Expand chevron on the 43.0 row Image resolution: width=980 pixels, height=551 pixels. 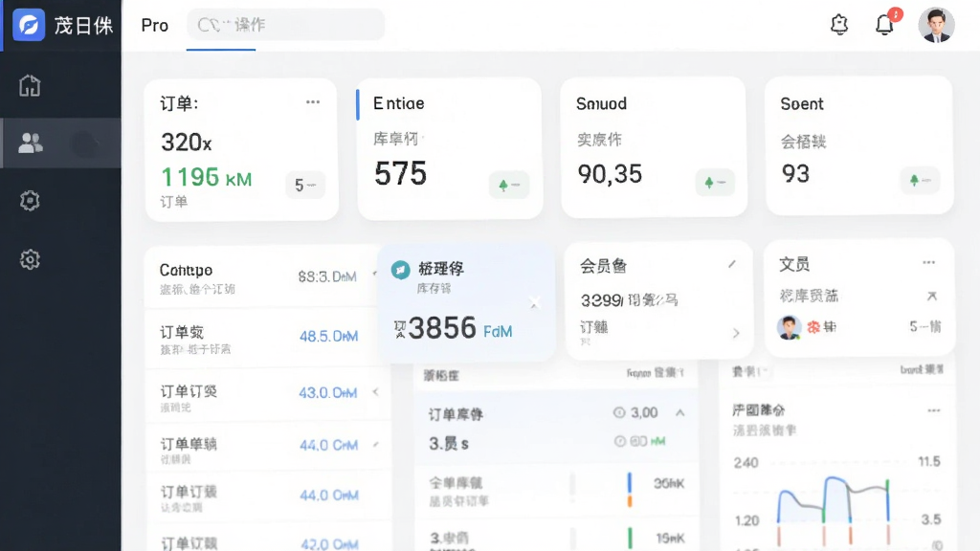[x=375, y=391]
